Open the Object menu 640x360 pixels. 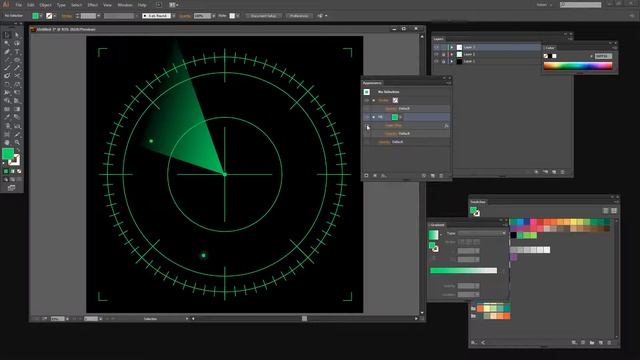(45, 5)
